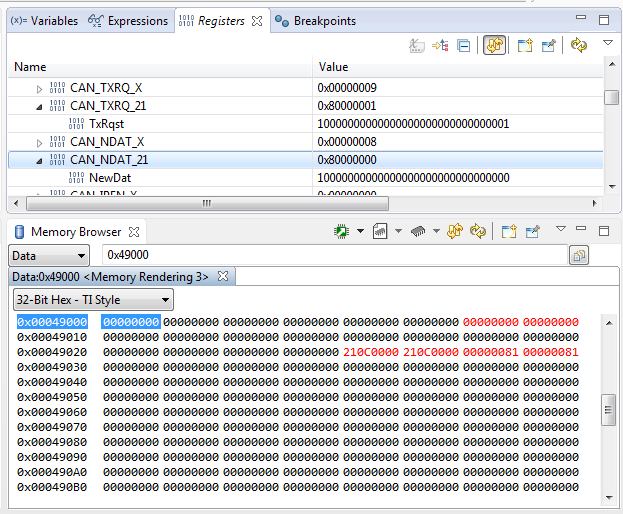Click the Memory Browser green chip icon
Image resolution: width=623 pixels, height=514 pixels.
coord(341,231)
